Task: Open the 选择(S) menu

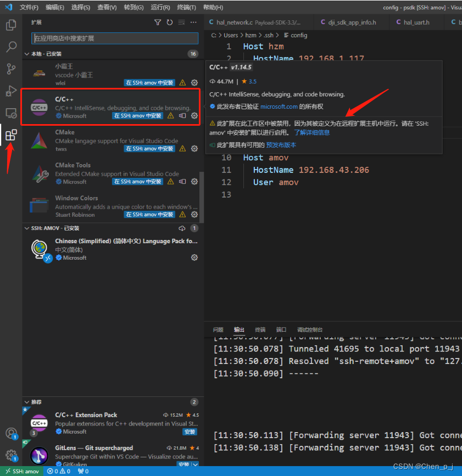Action: tap(81, 7)
